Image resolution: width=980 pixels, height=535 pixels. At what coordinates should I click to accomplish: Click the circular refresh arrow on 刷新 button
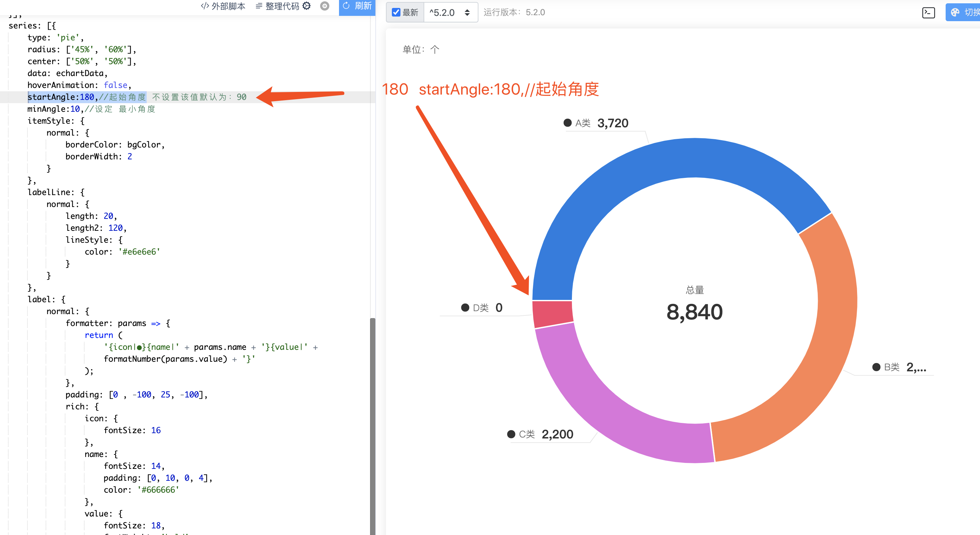coord(346,6)
